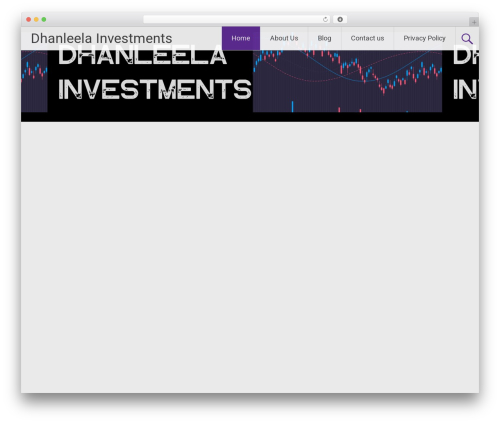This screenshot has width=500, height=423.
Task: Click the Dhanleela Investments banner image
Action: (250, 86)
